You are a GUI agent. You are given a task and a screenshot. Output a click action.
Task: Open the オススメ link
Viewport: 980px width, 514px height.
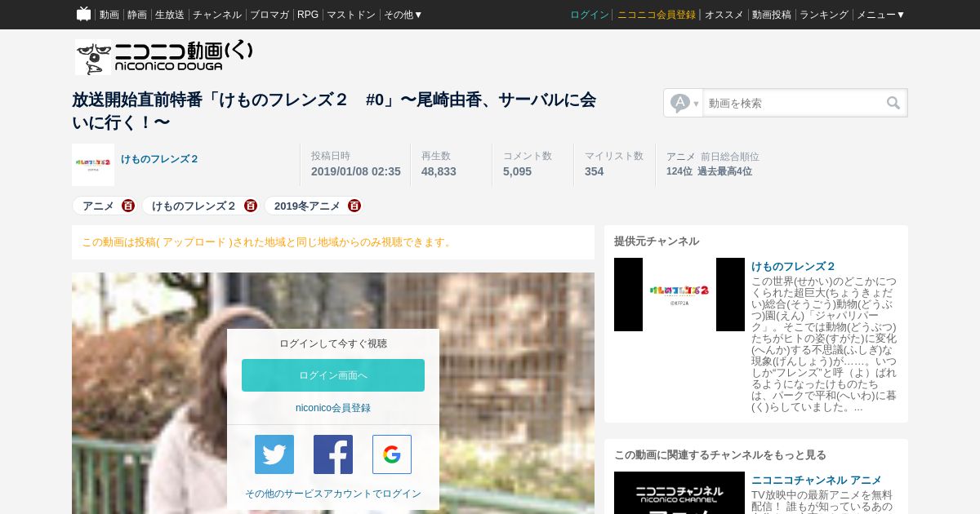(724, 15)
